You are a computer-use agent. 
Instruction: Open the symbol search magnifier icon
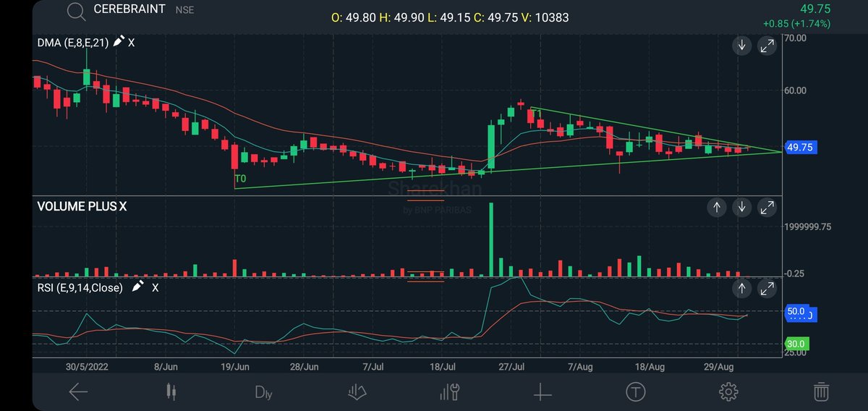pyautogui.click(x=75, y=11)
